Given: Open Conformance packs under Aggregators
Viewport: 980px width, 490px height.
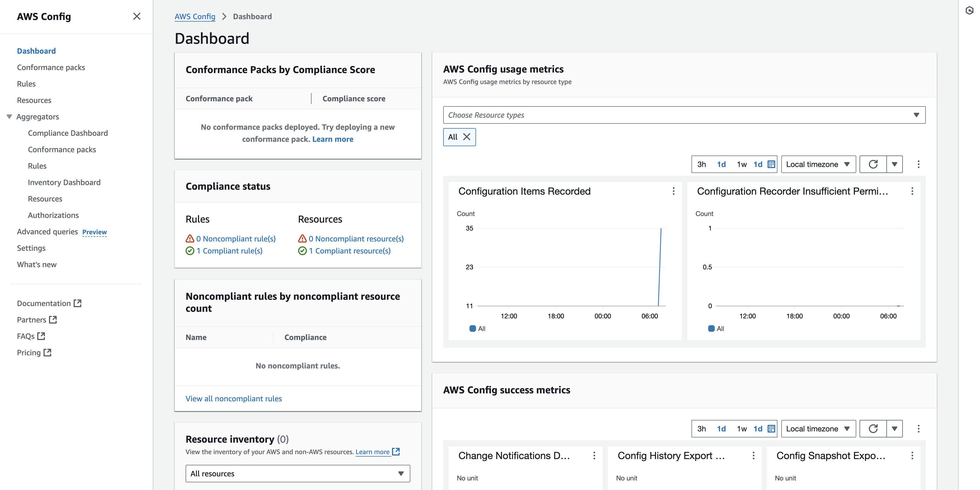Looking at the screenshot, I should coord(62,149).
